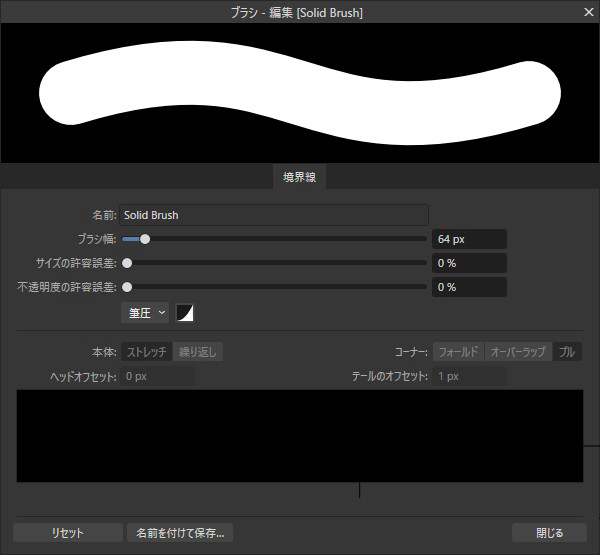This screenshot has height=555, width=600.
Task: Open the pressure curve profile icon
Action: (185, 313)
